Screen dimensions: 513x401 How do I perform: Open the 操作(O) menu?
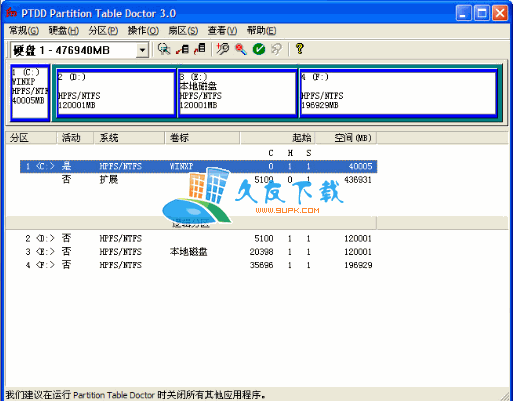pyautogui.click(x=143, y=31)
